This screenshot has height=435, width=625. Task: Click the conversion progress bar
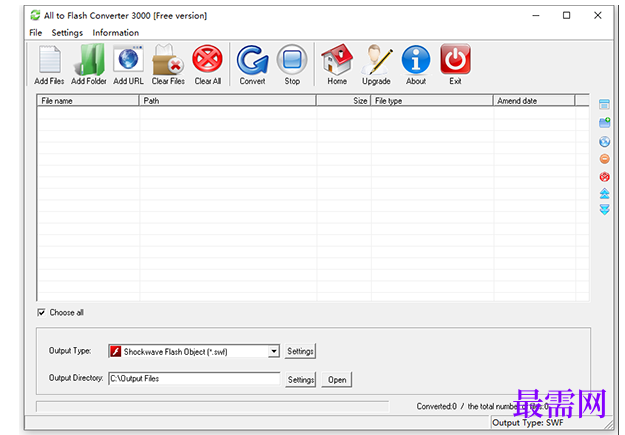212,406
